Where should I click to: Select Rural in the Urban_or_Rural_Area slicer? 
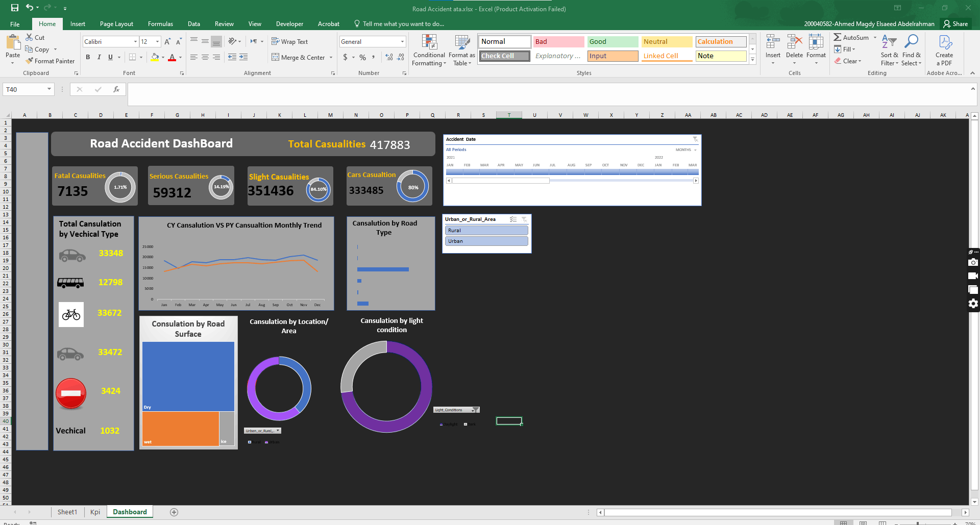[x=486, y=230]
